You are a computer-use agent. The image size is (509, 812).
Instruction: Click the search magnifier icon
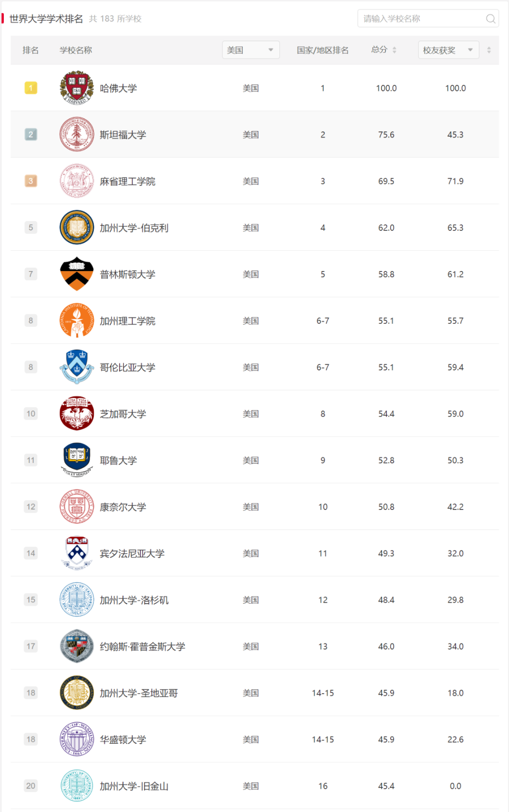[491, 19]
